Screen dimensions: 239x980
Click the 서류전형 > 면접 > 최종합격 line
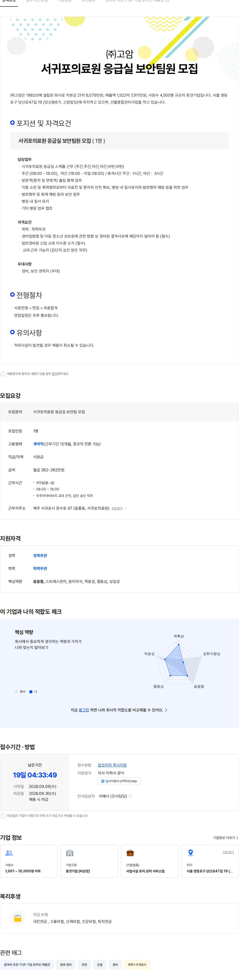point(36,308)
